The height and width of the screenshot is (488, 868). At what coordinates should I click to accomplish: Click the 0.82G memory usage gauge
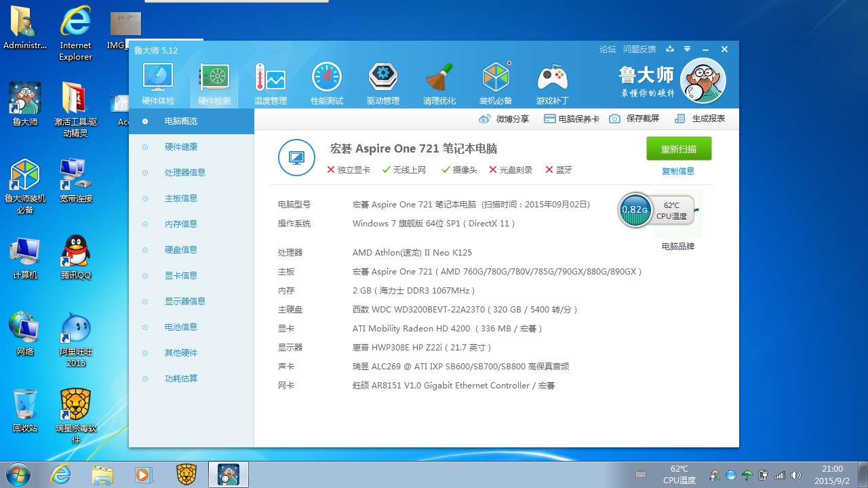(635, 210)
